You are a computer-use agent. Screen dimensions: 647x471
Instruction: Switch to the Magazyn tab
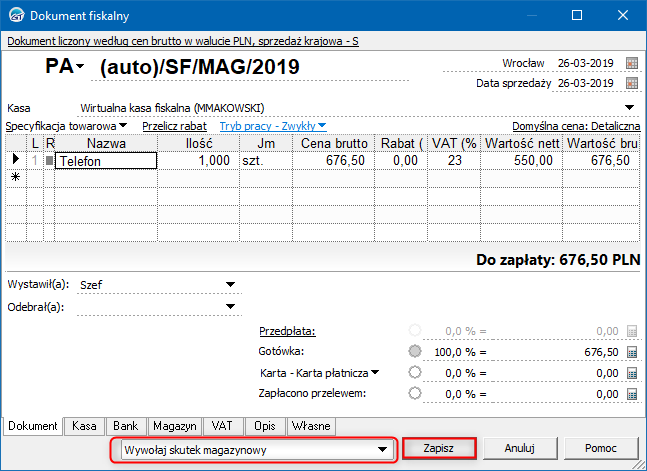175,426
